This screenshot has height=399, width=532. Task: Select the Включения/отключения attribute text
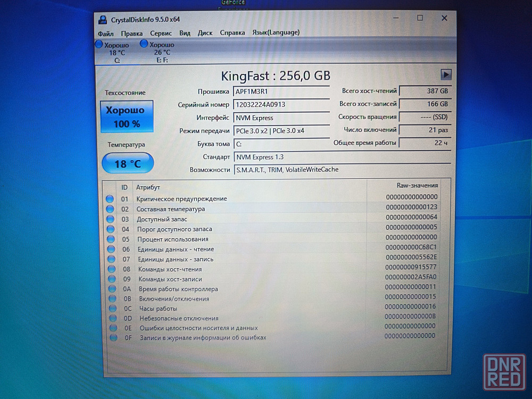(174, 299)
